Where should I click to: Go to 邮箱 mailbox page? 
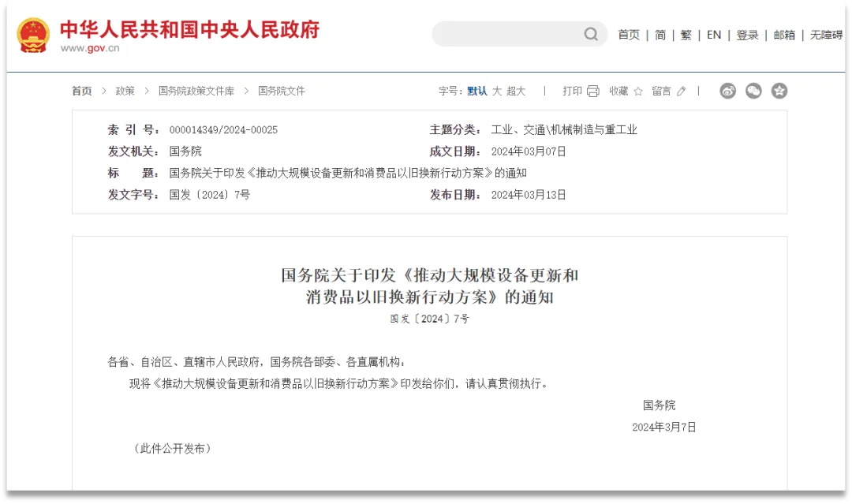tap(784, 35)
